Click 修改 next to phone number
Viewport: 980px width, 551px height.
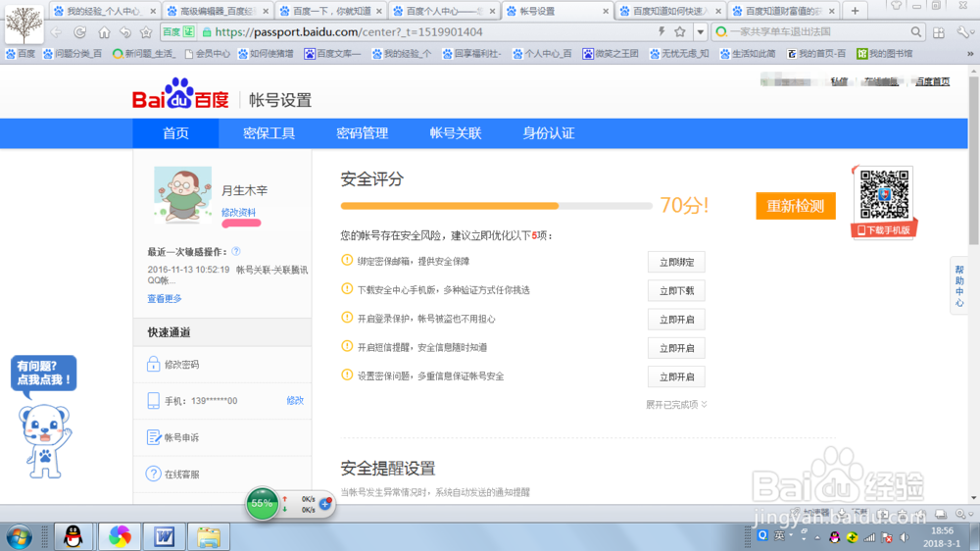[x=295, y=401]
